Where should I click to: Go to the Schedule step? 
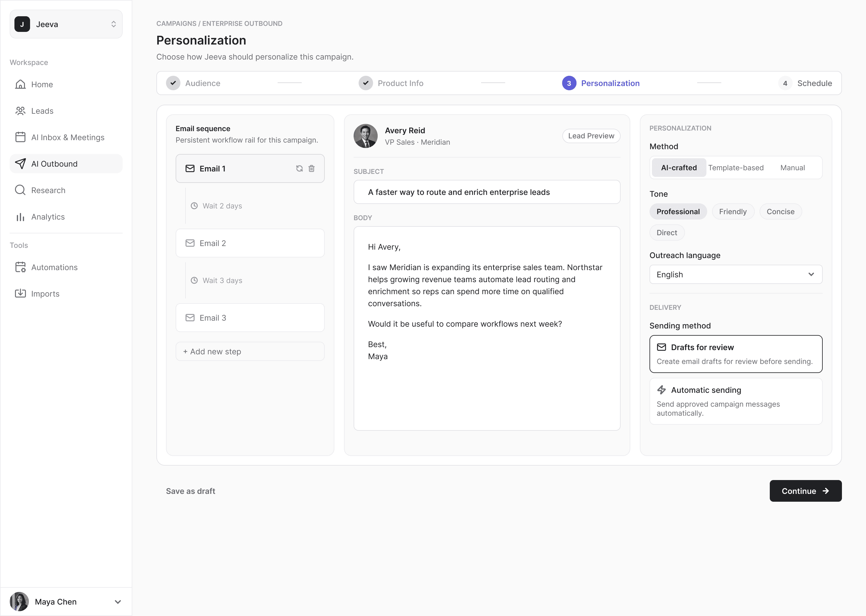click(x=805, y=83)
